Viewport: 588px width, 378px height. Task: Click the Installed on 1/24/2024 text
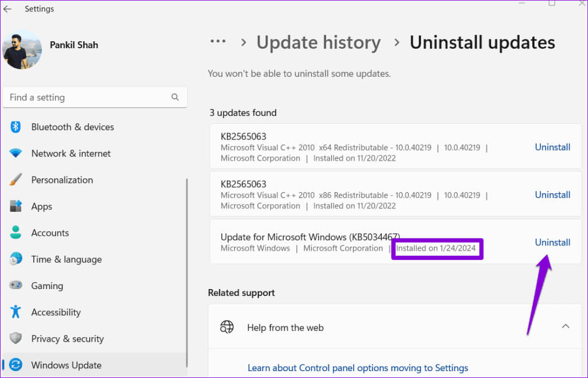436,248
